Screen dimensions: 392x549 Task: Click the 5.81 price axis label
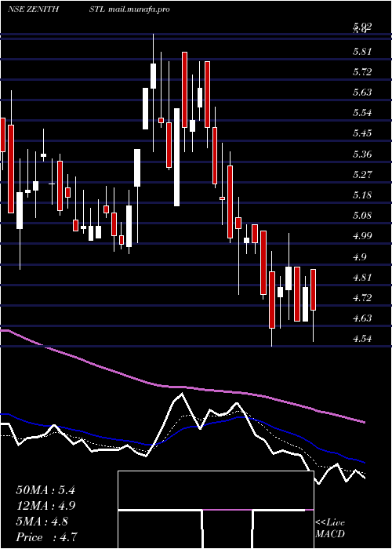coord(362,52)
